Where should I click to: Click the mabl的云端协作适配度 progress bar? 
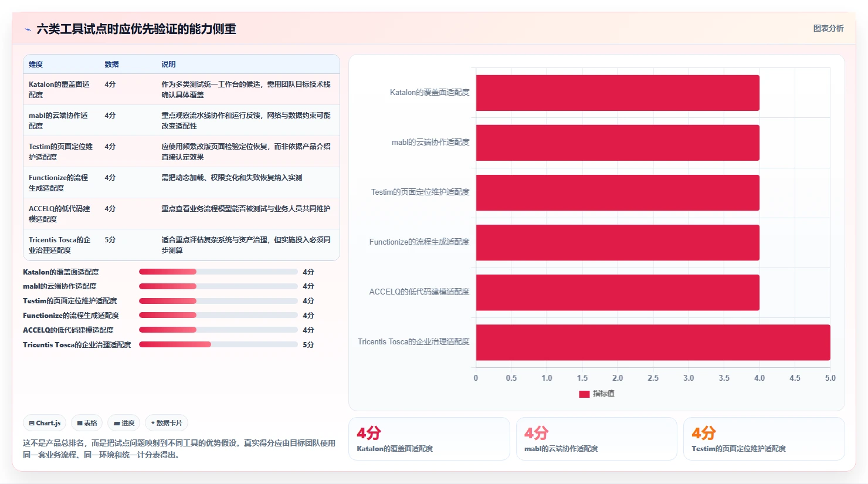[218, 286]
